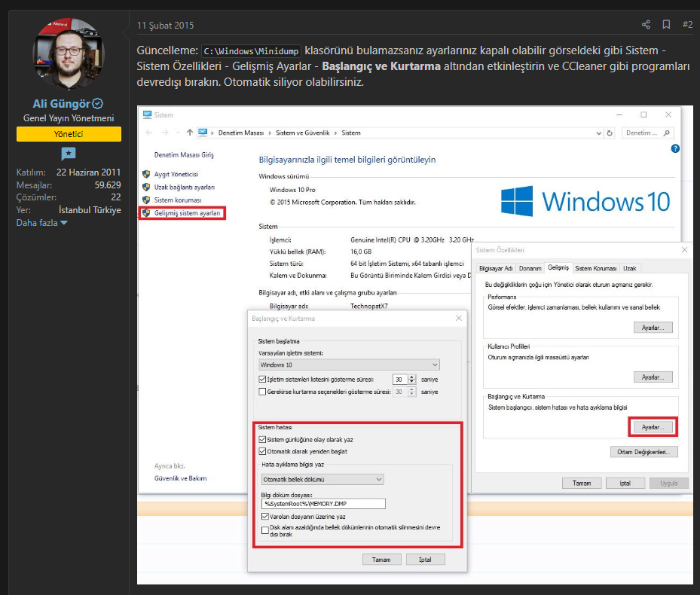This screenshot has height=595, width=700.
Task: Click the Forward arrow in Sistem window
Action: click(165, 133)
